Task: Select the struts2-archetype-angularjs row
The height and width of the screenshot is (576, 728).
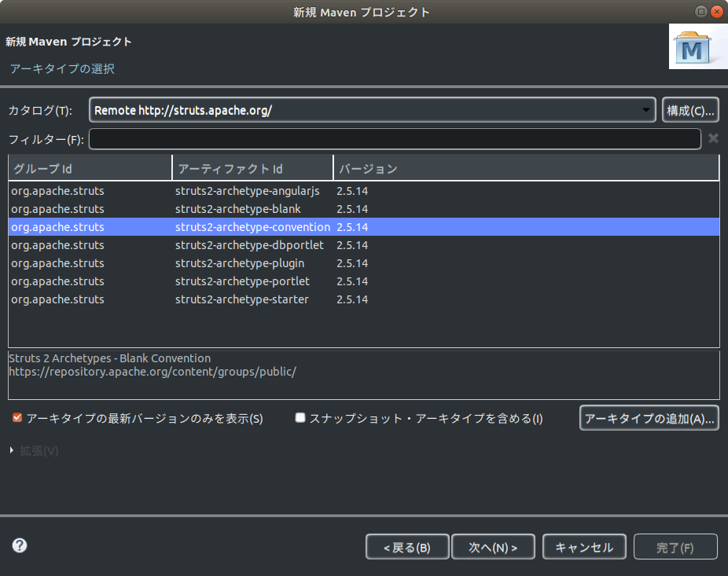Action: [x=363, y=191]
